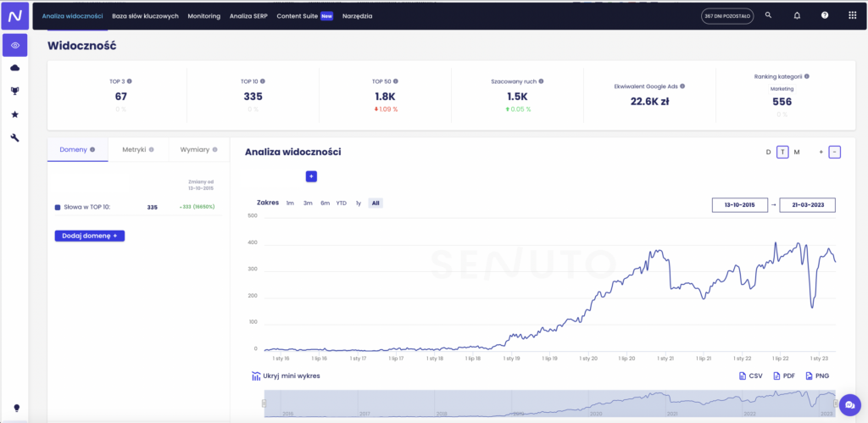Click the Szacowany ruch 1.5K value

(x=518, y=97)
